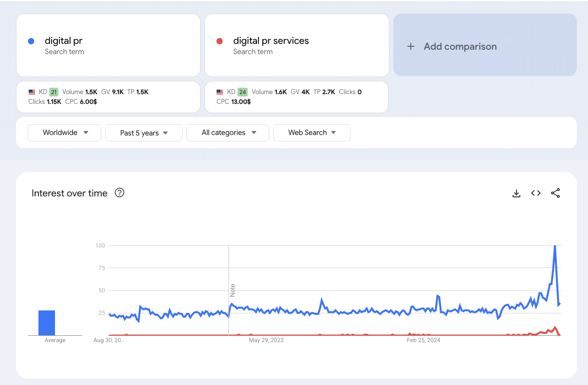Change search type via Web Search dropdown

coord(312,133)
